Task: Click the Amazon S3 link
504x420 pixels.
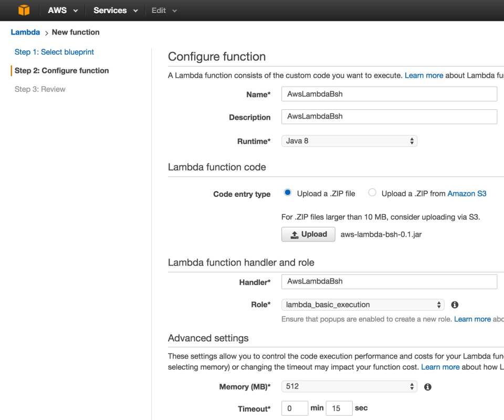Action: click(467, 193)
